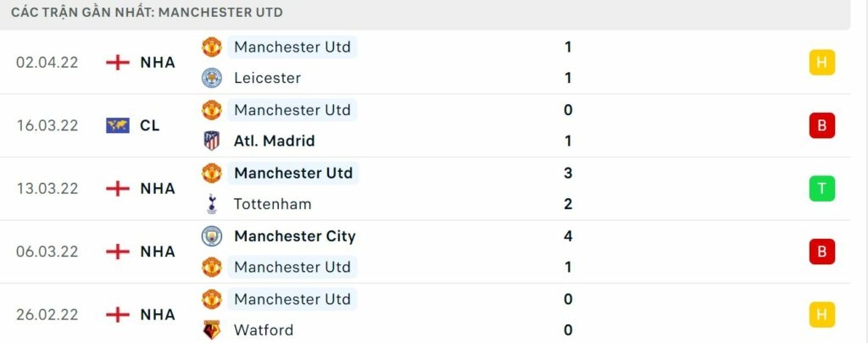Click the Tottenham club crest icon
The width and height of the screenshot is (868, 343).
pos(211,204)
